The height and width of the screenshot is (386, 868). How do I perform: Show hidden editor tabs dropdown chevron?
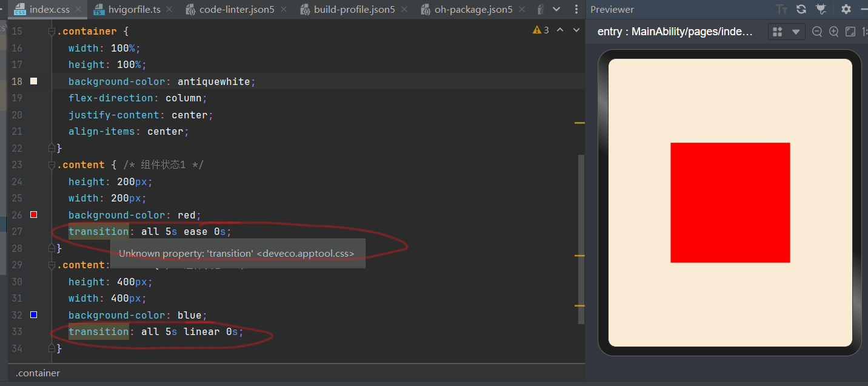pos(556,9)
